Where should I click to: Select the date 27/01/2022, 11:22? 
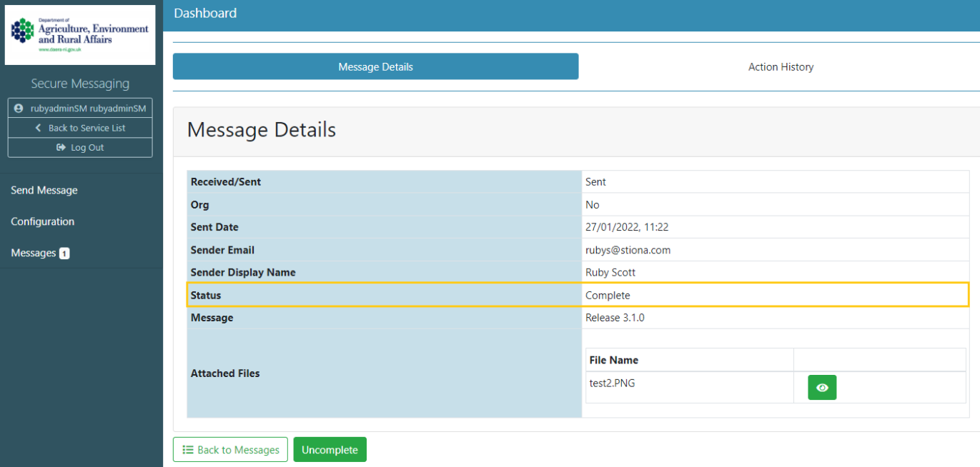pyautogui.click(x=627, y=227)
